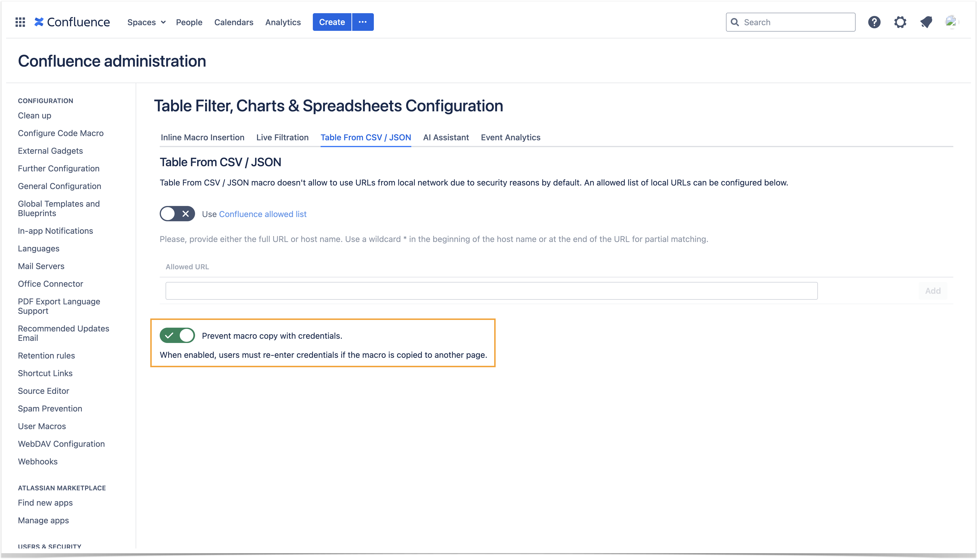Click the Add button for allowed URL

[x=932, y=291]
